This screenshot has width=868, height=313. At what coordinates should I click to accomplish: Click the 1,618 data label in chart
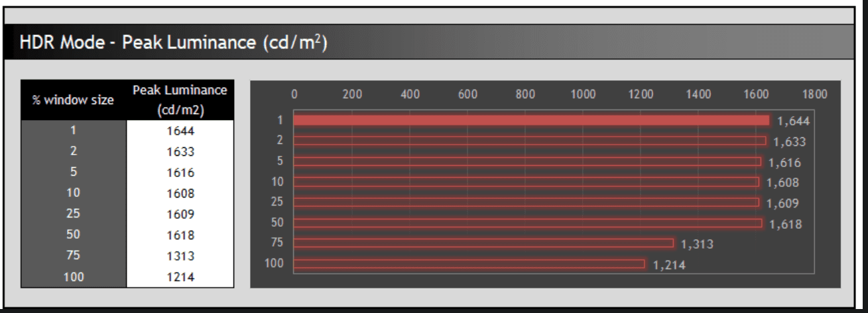[x=785, y=224]
